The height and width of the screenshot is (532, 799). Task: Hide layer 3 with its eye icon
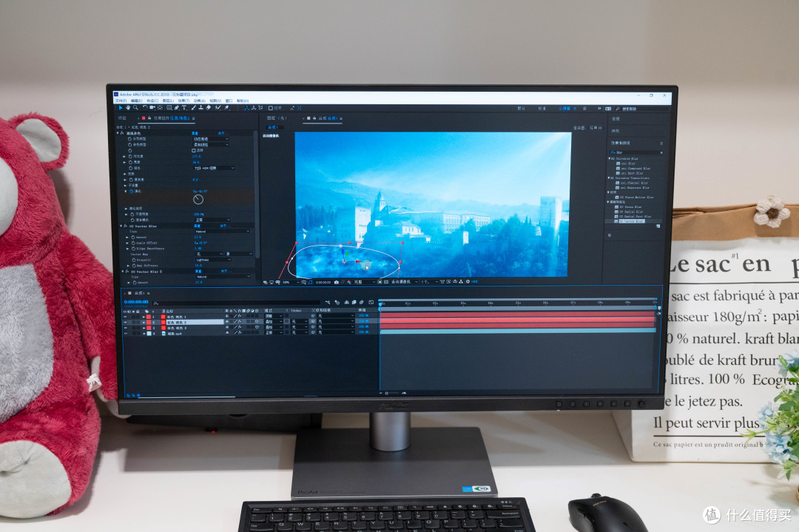(125, 328)
